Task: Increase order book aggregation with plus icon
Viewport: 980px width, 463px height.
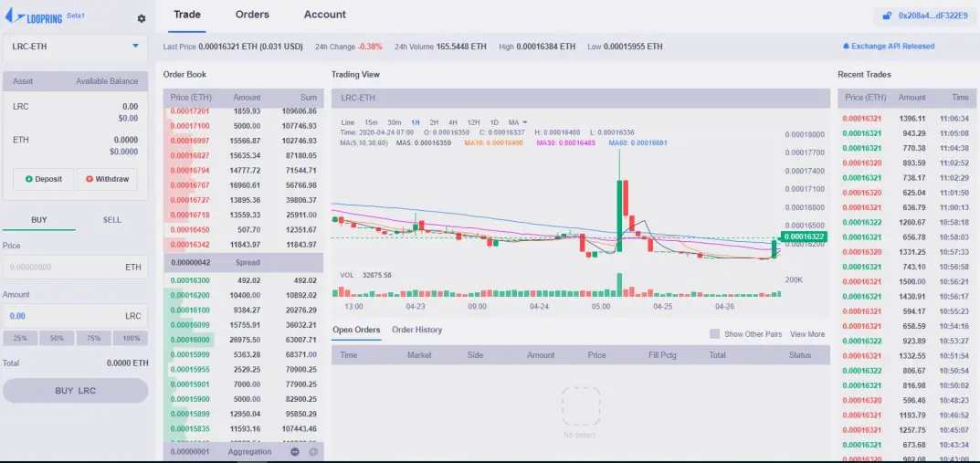Action: tap(313, 452)
